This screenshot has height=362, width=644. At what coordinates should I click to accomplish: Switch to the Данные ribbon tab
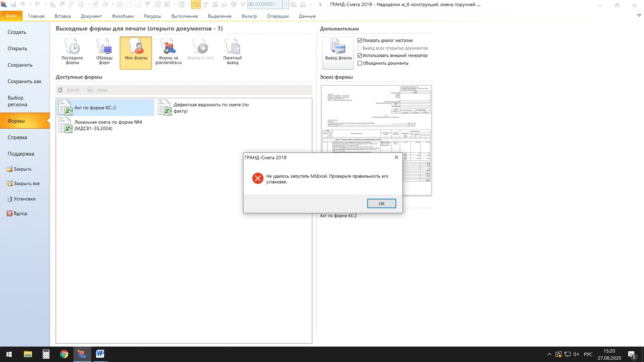click(307, 16)
